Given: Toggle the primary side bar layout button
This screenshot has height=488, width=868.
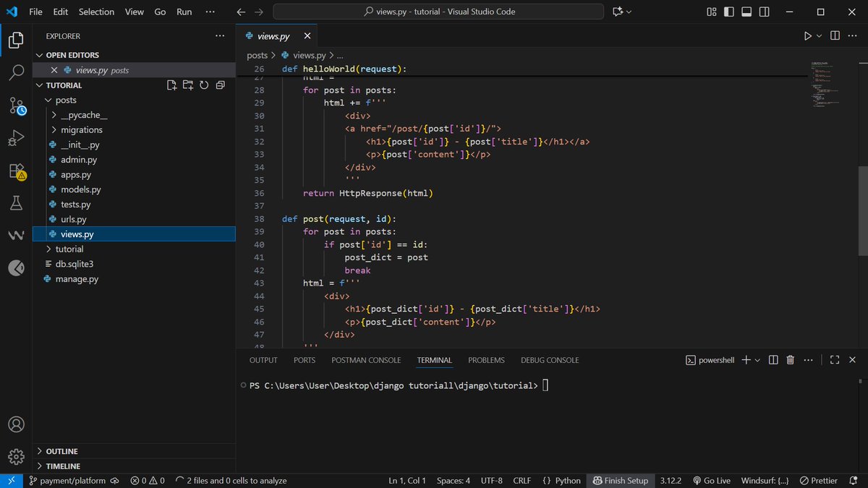Looking at the screenshot, I should [728, 12].
